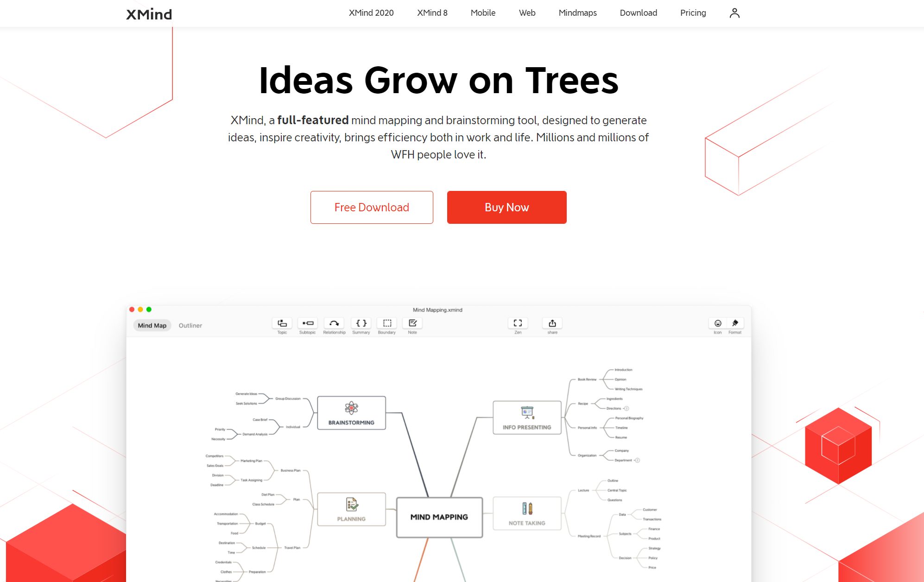Switch to the Mind Map tab
924x582 pixels.
(152, 325)
